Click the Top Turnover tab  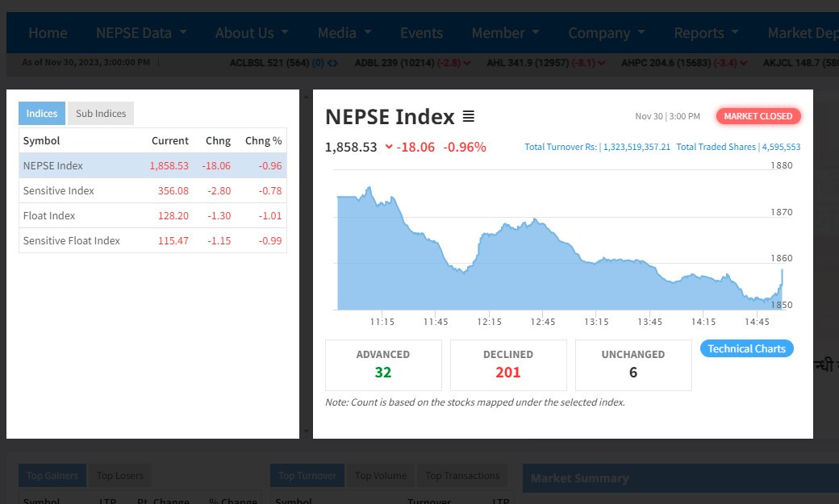pyautogui.click(x=307, y=475)
